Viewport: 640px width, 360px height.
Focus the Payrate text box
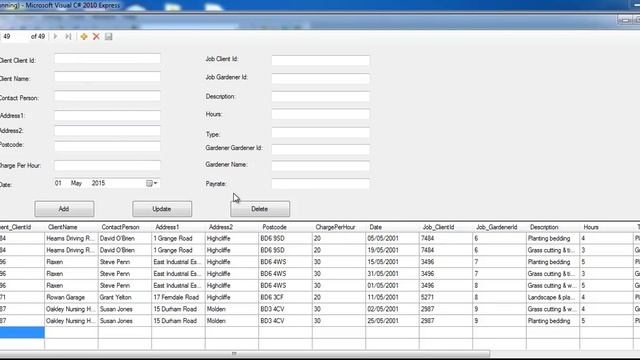320,184
